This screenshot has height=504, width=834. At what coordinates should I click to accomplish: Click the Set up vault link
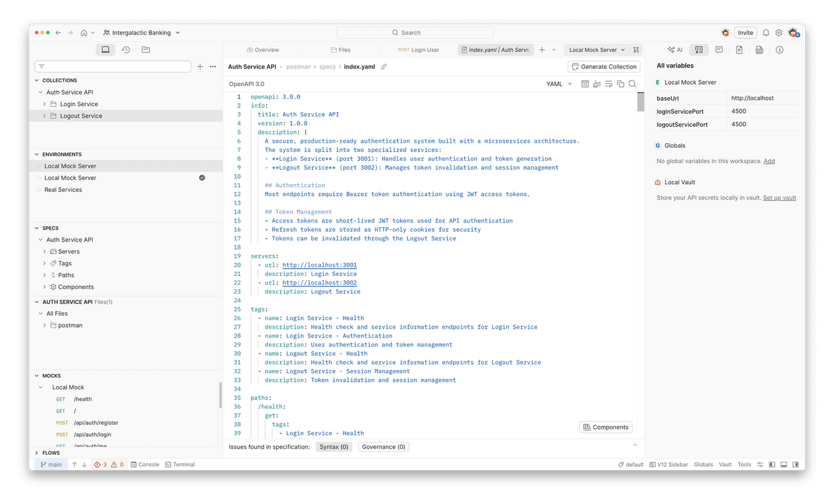point(780,198)
